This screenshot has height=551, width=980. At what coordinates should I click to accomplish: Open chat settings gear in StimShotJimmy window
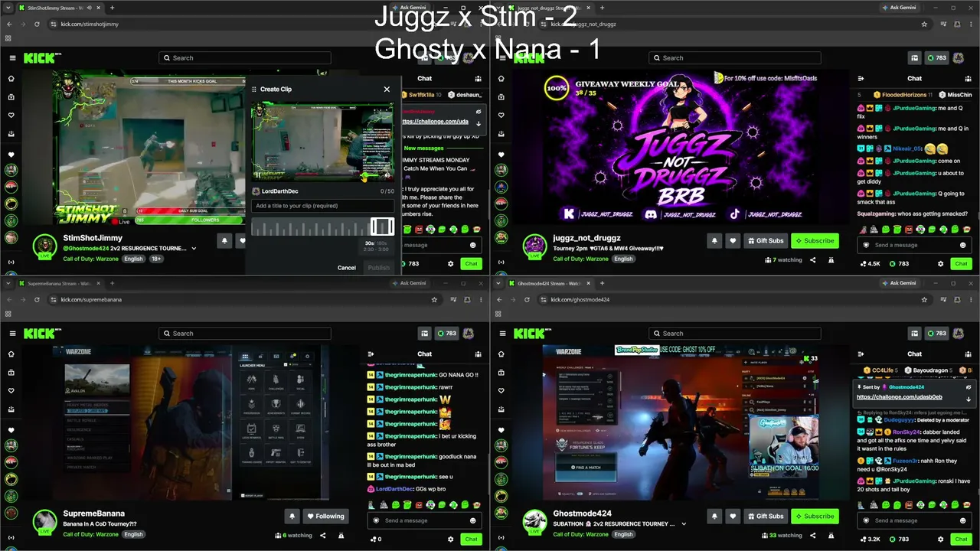450,263
